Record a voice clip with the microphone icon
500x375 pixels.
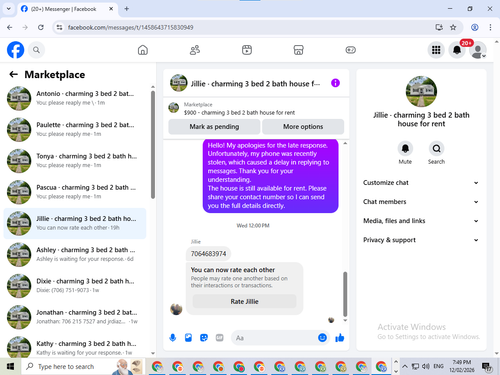(173, 338)
